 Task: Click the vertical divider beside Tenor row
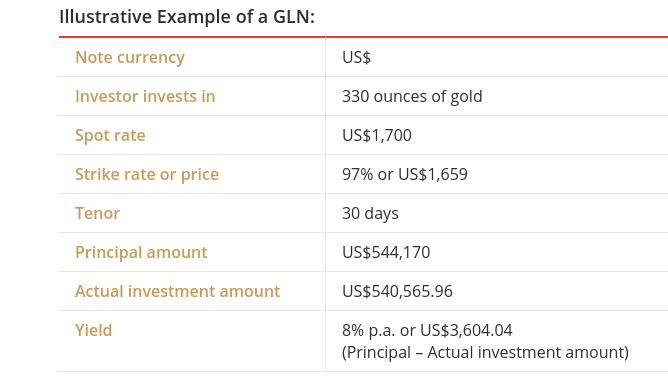click(x=325, y=213)
